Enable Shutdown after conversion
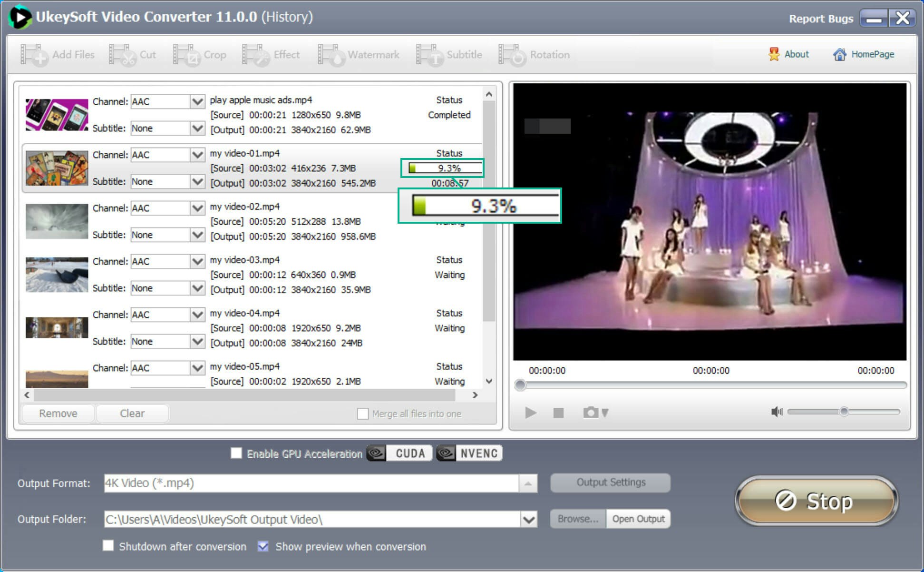This screenshot has height=572, width=924. click(108, 546)
